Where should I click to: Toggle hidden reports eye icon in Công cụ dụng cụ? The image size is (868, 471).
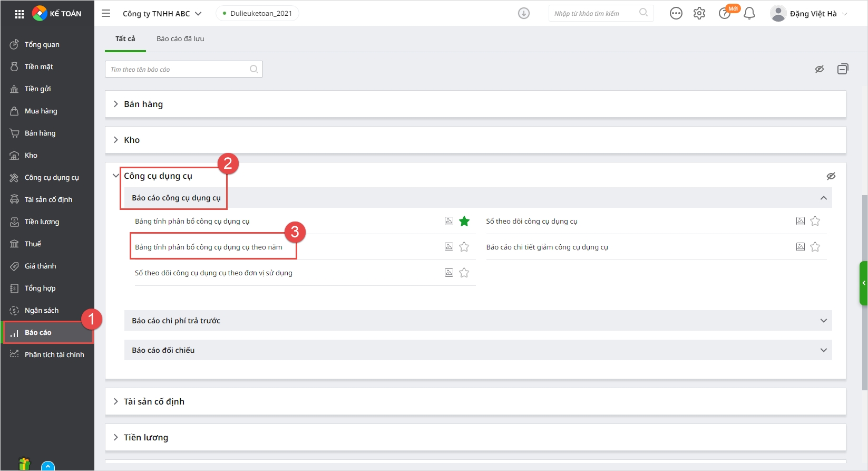(831, 176)
